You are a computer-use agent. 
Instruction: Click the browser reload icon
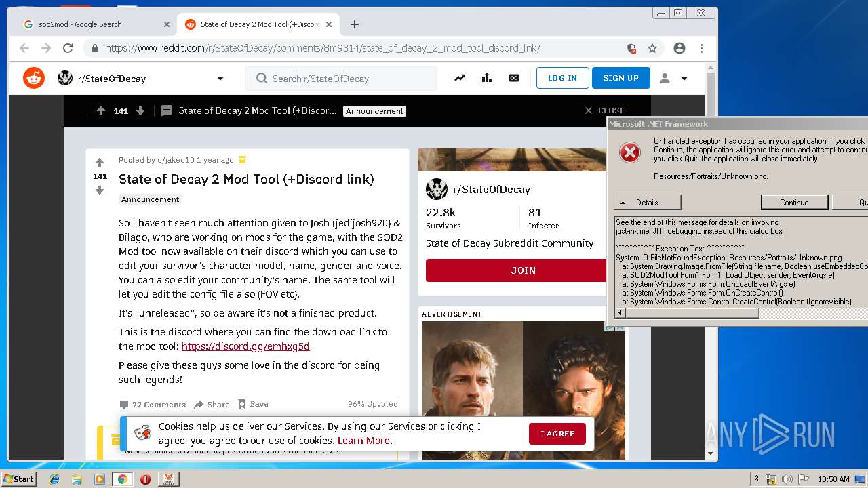point(68,48)
